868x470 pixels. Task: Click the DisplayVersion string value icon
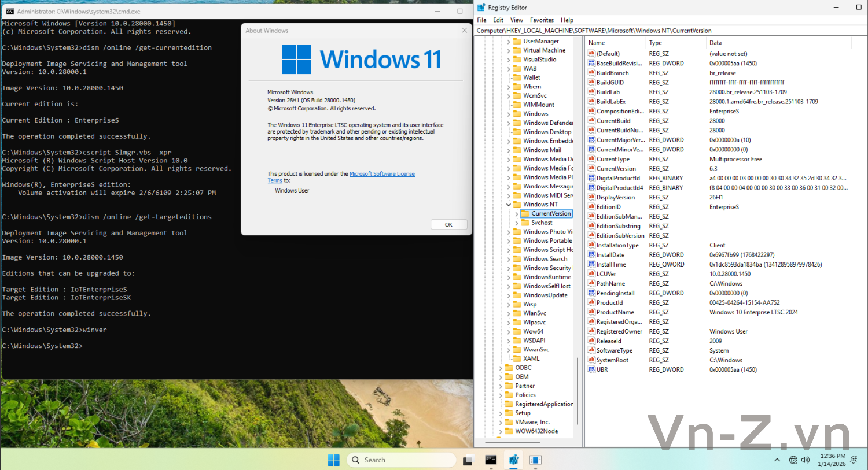pos(591,197)
